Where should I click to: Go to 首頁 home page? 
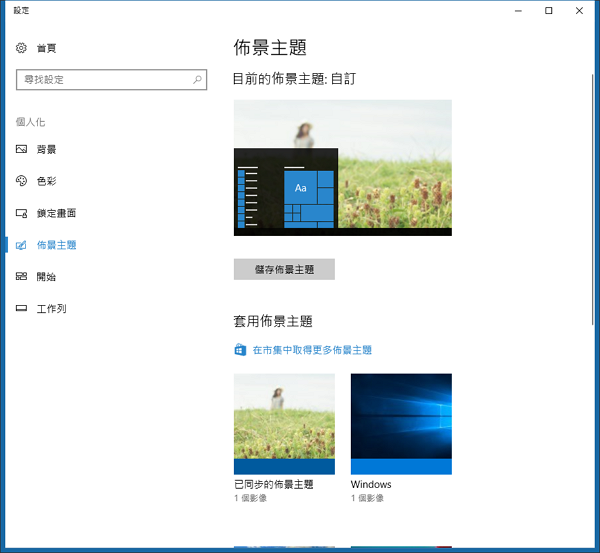(46, 48)
